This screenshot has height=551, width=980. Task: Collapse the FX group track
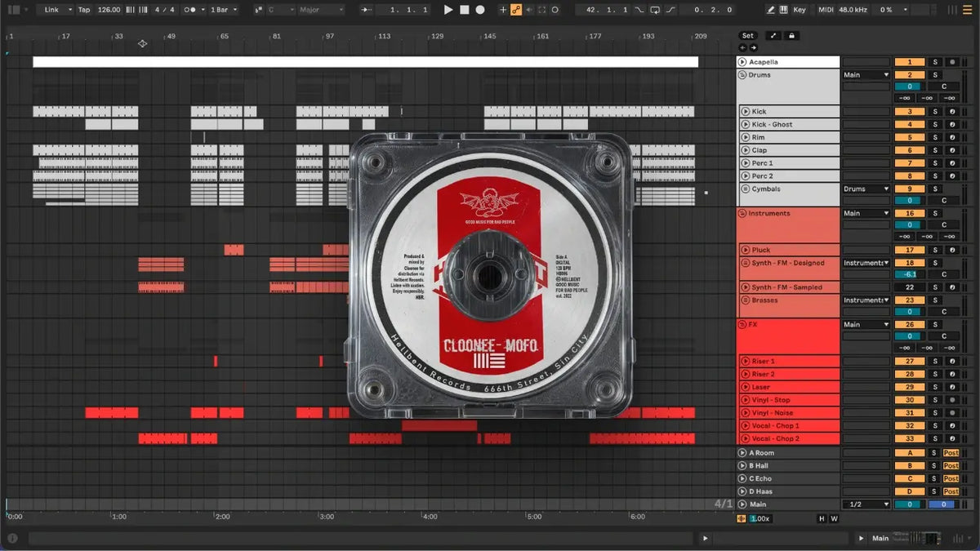click(743, 324)
